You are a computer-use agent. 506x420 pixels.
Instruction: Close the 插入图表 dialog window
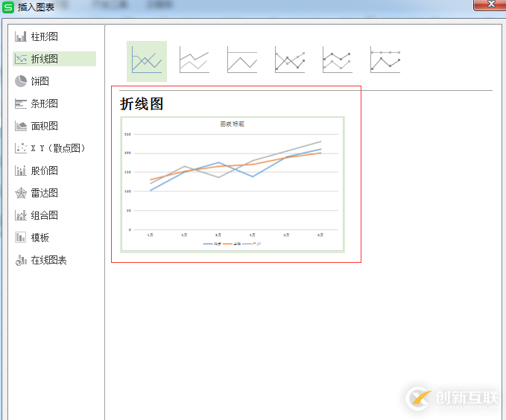[x=490, y=6]
